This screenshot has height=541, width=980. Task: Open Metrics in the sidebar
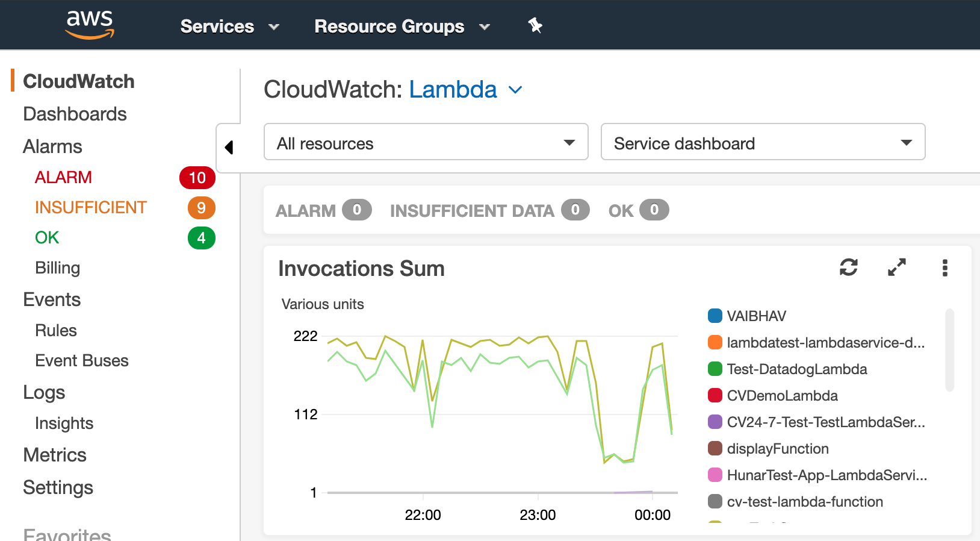click(55, 455)
